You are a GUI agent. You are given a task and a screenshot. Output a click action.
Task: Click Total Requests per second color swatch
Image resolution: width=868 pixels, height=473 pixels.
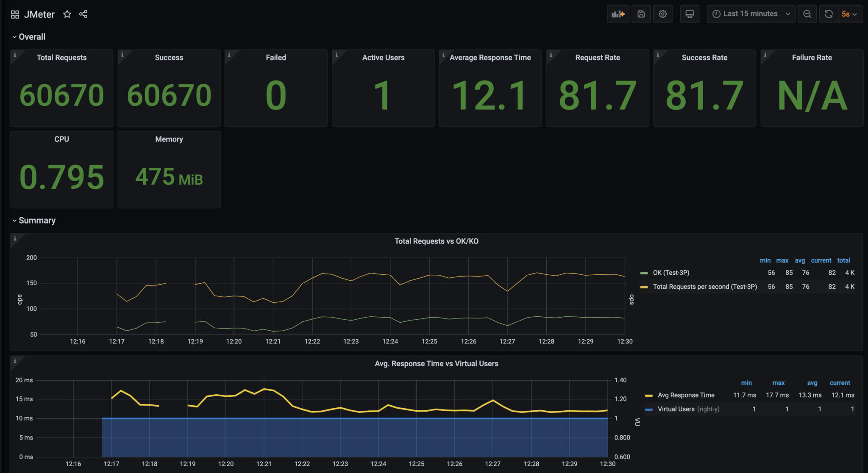click(644, 287)
